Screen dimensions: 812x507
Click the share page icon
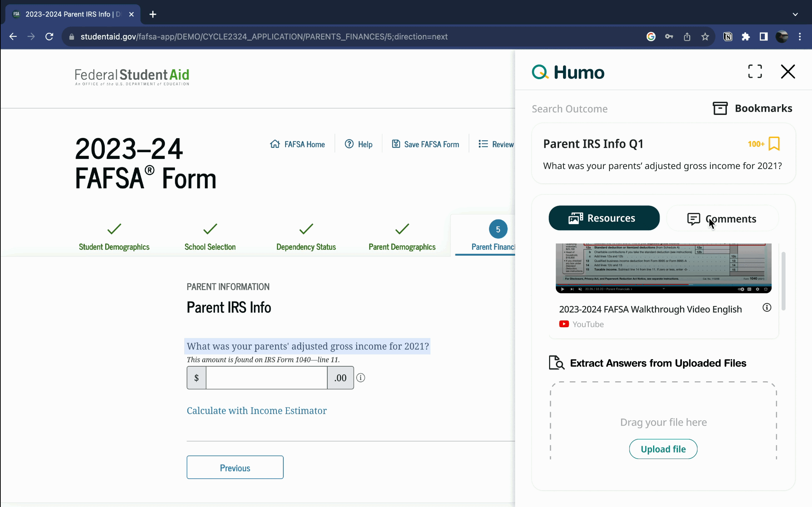[687, 37]
